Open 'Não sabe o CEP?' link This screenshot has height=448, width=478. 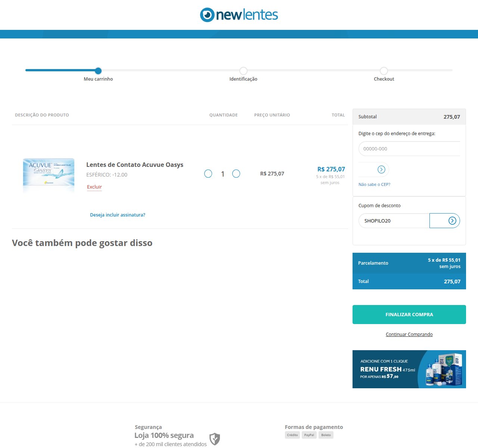pos(374,184)
